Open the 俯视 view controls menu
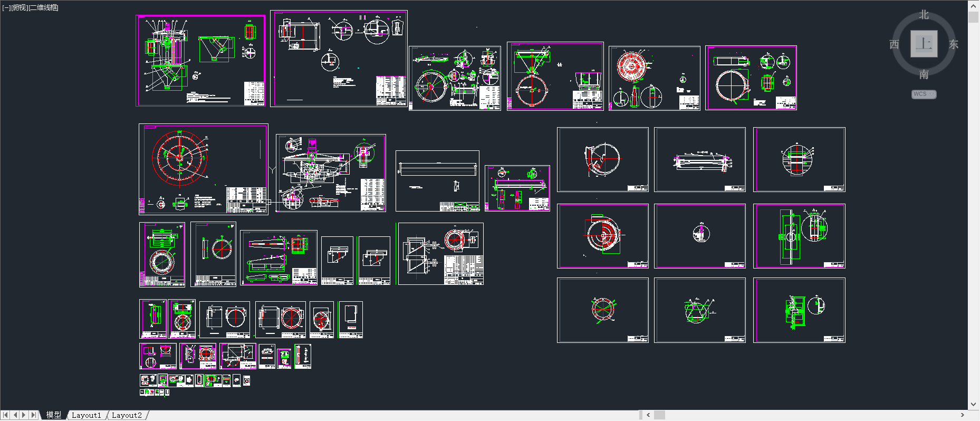The width and height of the screenshot is (980, 421). [x=20, y=7]
